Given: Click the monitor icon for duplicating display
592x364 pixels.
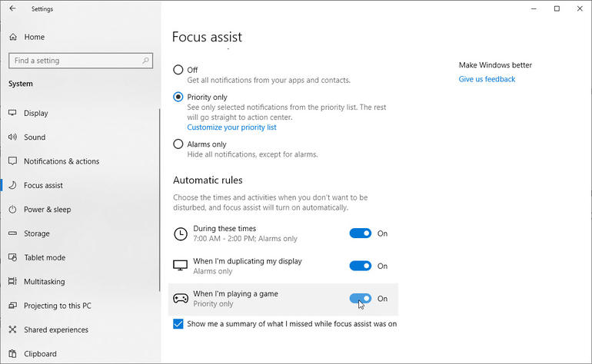Looking at the screenshot, I should (x=181, y=266).
